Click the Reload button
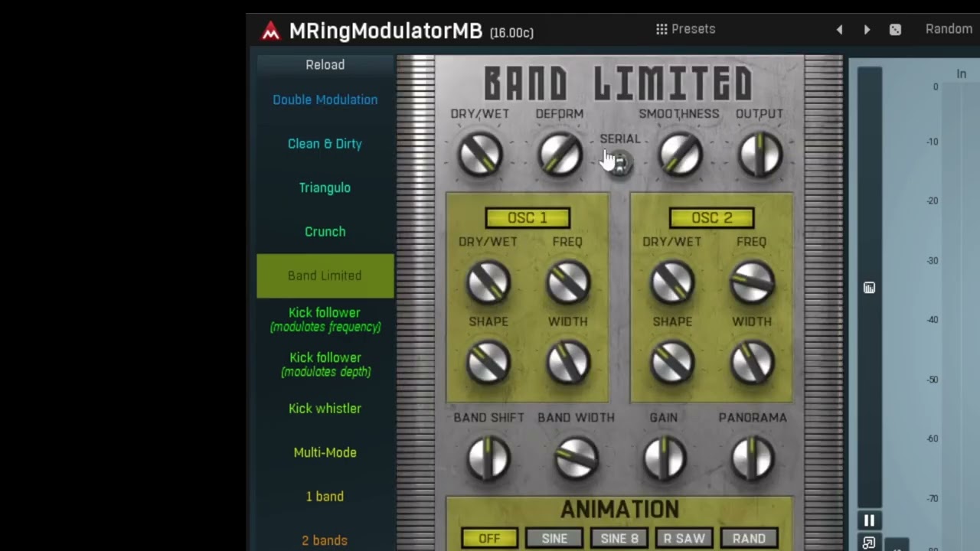 [325, 65]
